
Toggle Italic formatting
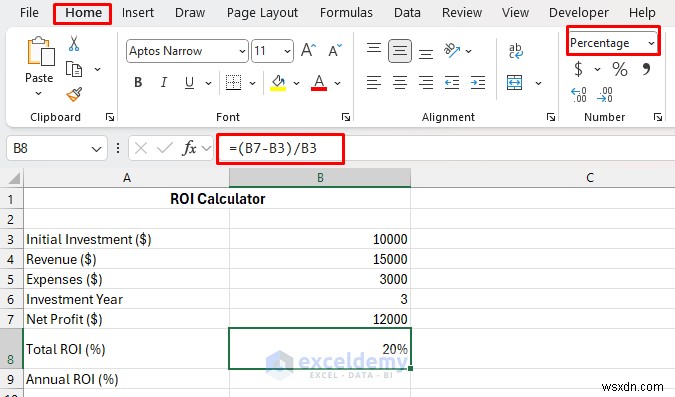click(164, 82)
